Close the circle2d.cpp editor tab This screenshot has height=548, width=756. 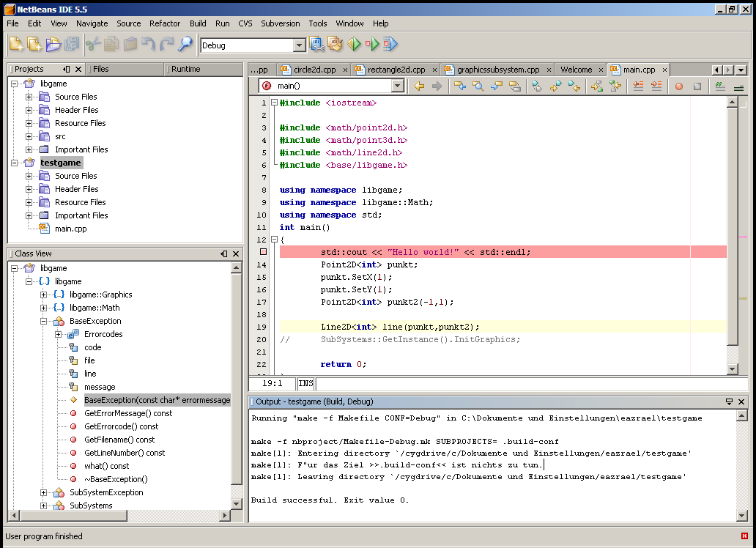(x=345, y=70)
